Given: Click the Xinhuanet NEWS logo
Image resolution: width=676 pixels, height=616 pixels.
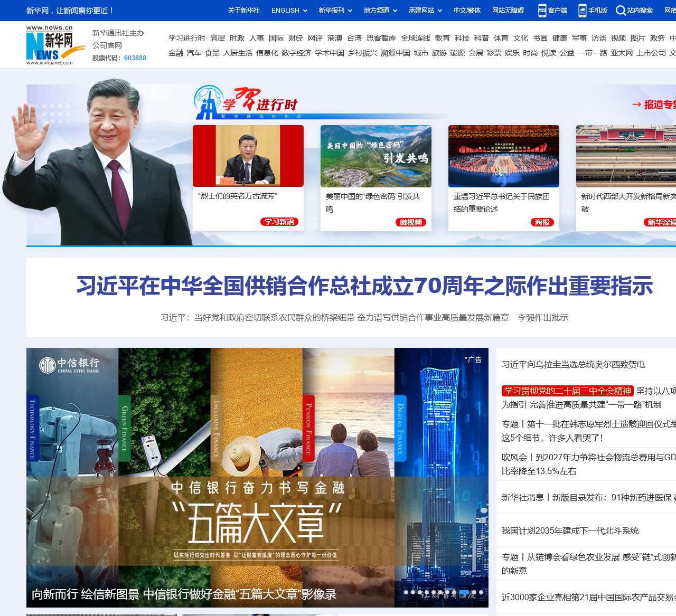Looking at the screenshot, I should tap(57, 45).
